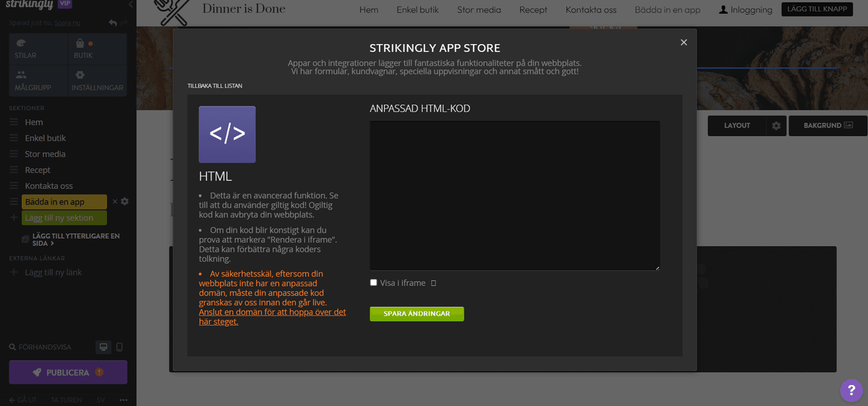The height and width of the screenshot is (406, 868).
Task: Click inside the Anpassad HTML-kod text area
Action: (514, 195)
